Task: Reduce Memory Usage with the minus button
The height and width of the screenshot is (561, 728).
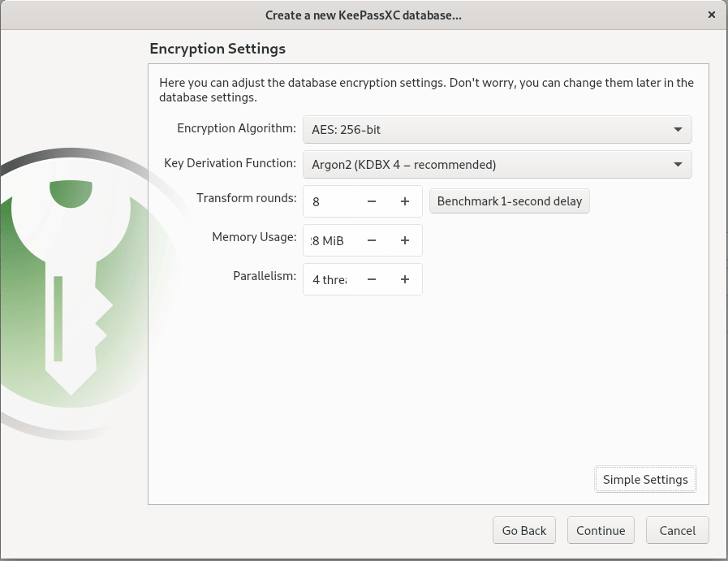Action: [x=372, y=240]
